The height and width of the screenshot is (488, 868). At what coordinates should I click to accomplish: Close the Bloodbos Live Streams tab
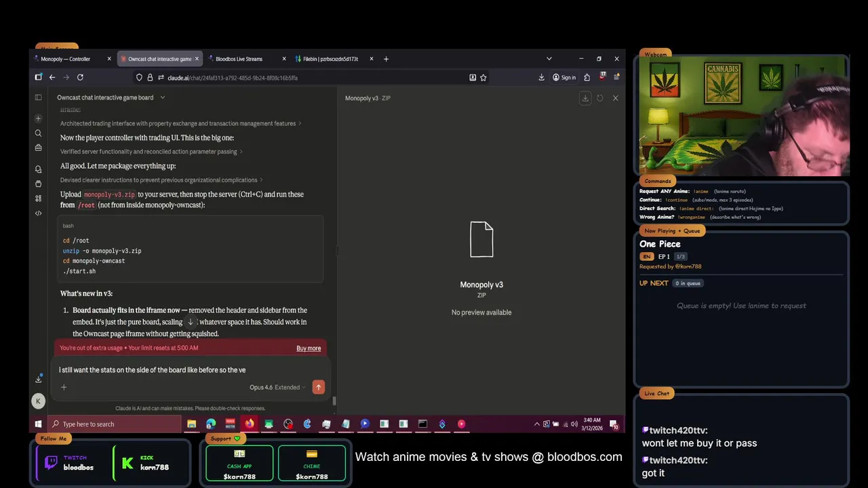284,59
